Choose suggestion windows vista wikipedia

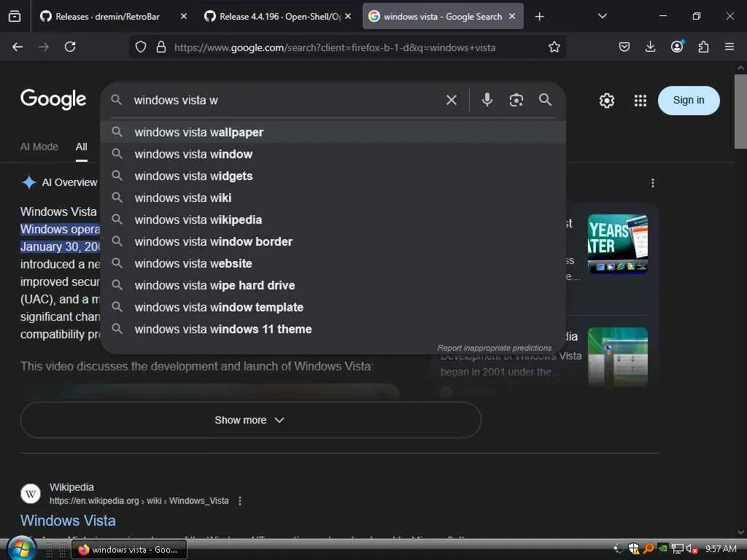click(x=333, y=219)
